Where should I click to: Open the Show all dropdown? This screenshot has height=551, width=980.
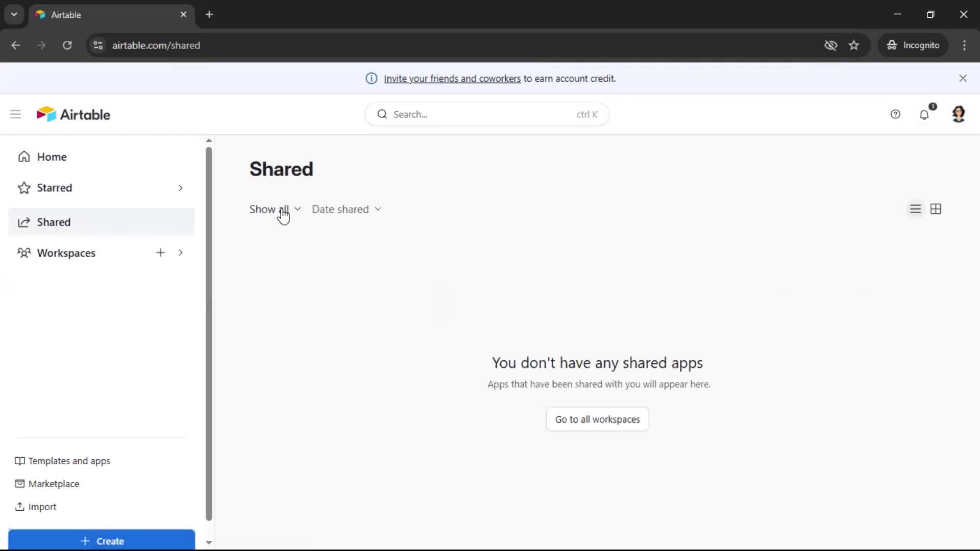click(x=275, y=209)
